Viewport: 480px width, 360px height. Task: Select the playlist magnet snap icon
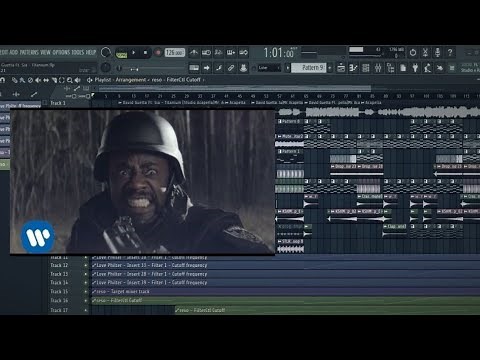pyautogui.click(x=2, y=80)
